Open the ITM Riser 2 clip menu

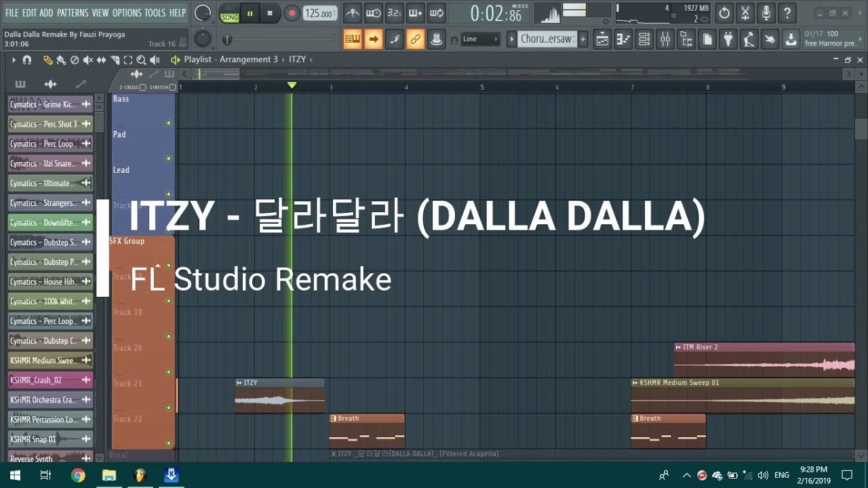(678, 347)
